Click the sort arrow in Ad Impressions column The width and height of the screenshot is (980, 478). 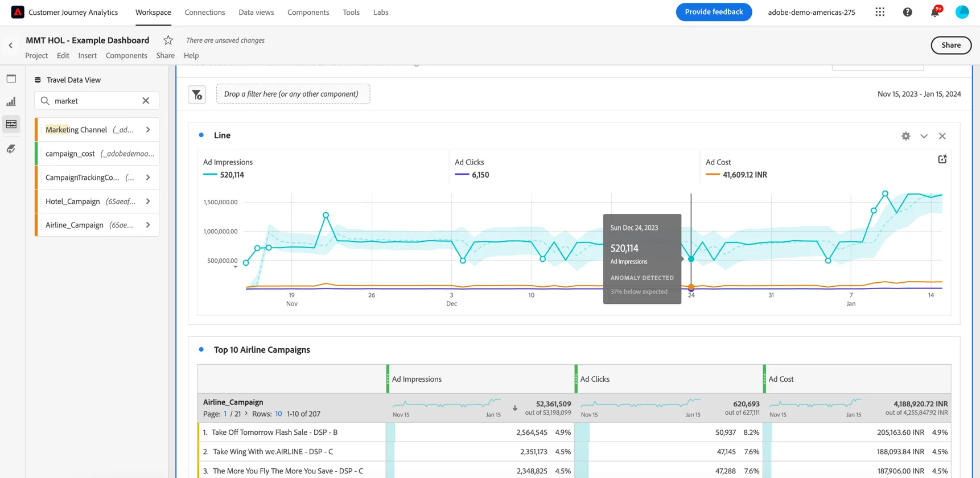515,408
